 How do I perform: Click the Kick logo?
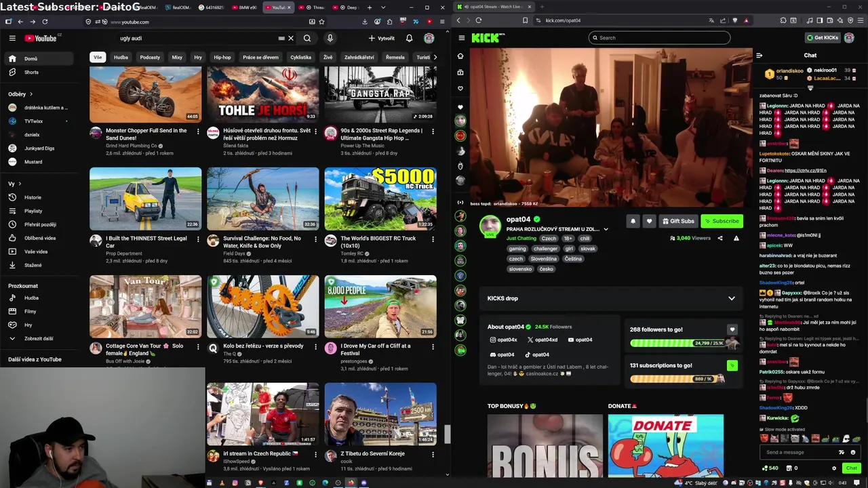(x=488, y=38)
